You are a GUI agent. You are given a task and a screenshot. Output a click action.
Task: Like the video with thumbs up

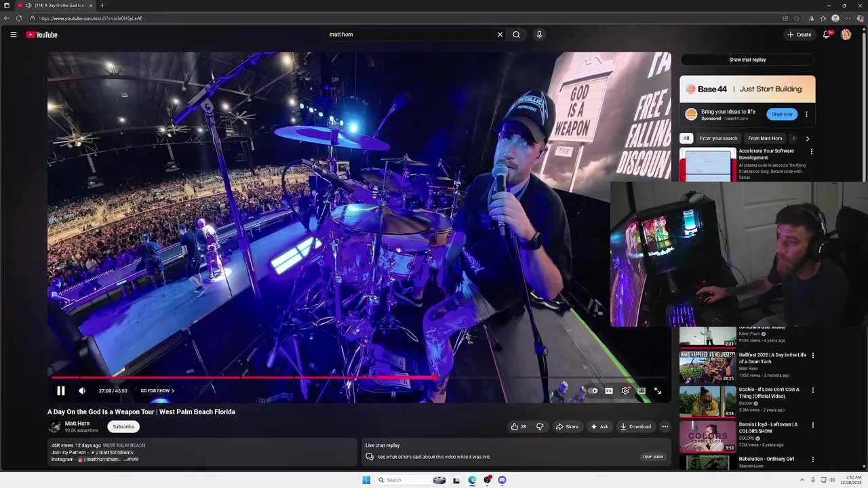(x=519, y=426)
